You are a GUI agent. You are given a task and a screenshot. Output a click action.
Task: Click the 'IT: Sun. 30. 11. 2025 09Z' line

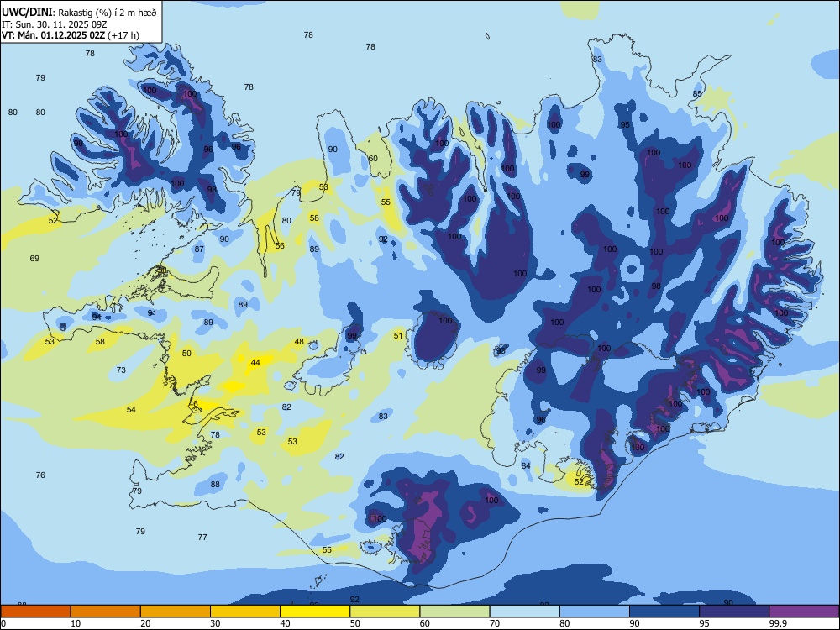coord(55,24)
